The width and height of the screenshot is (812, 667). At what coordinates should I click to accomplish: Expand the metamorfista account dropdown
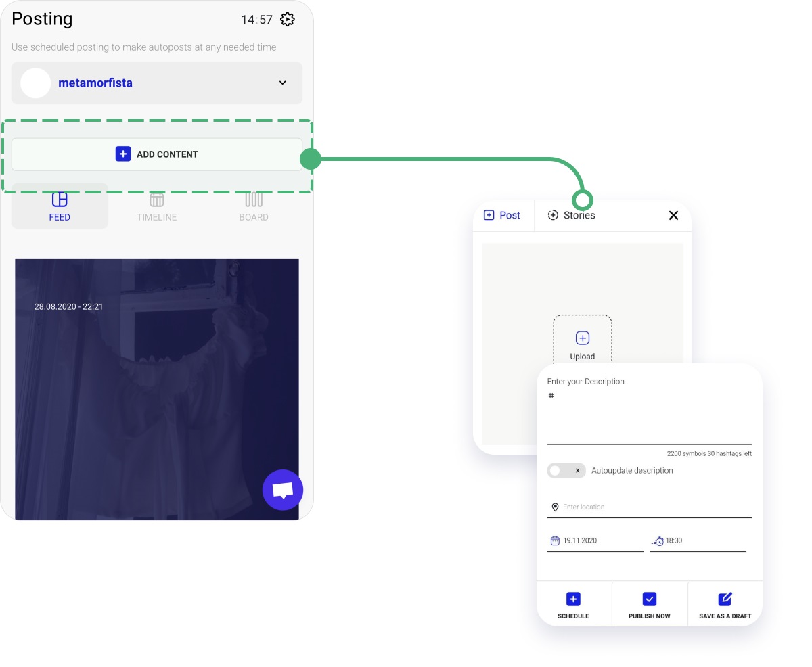(x=157, y=83)
